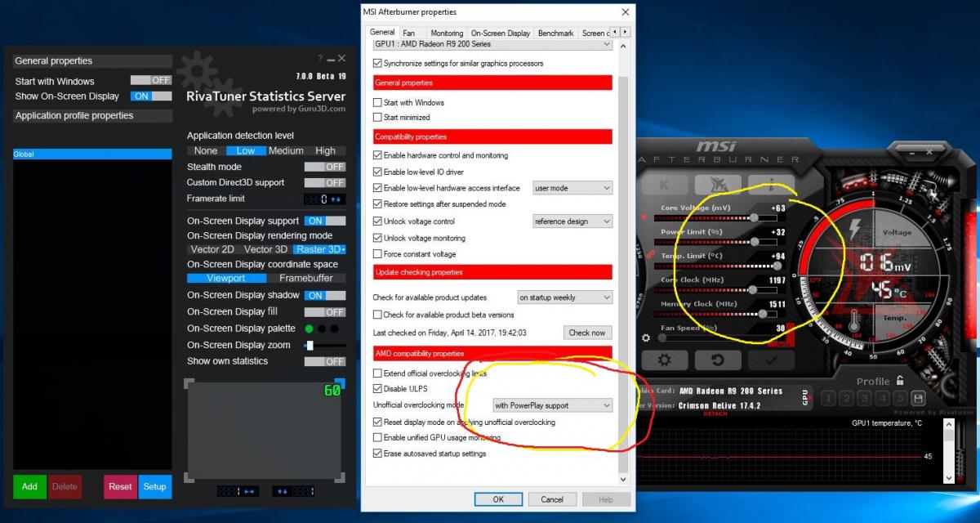Toggle On-Screen Display support switch

pyautogui.click(x=325, y=221)
